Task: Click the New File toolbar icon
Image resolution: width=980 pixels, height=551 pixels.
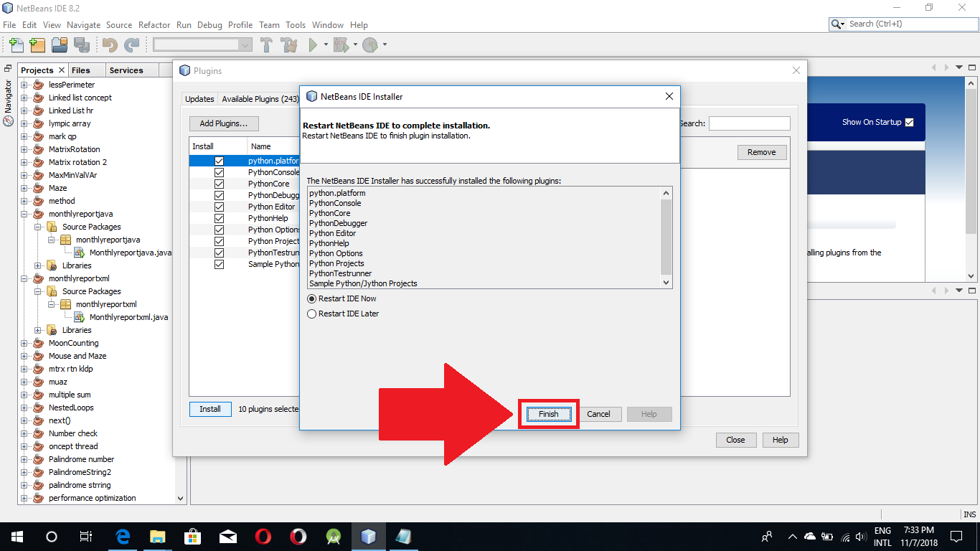Action: [x=16, y=45]
